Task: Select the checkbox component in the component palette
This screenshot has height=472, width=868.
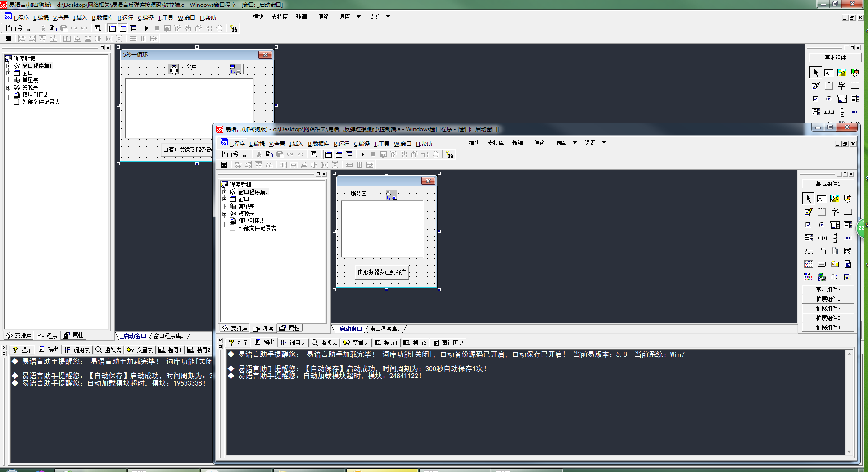Action: click(808, 225)
